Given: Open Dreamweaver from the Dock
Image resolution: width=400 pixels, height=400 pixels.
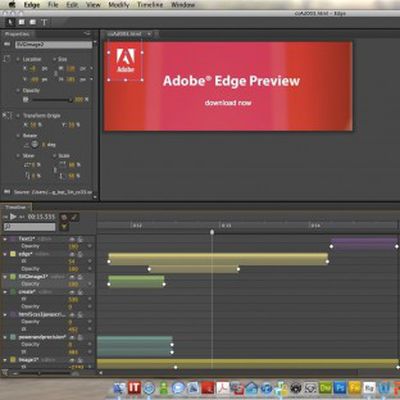Looking at the screenshot, I should click(x=325, y=388).
